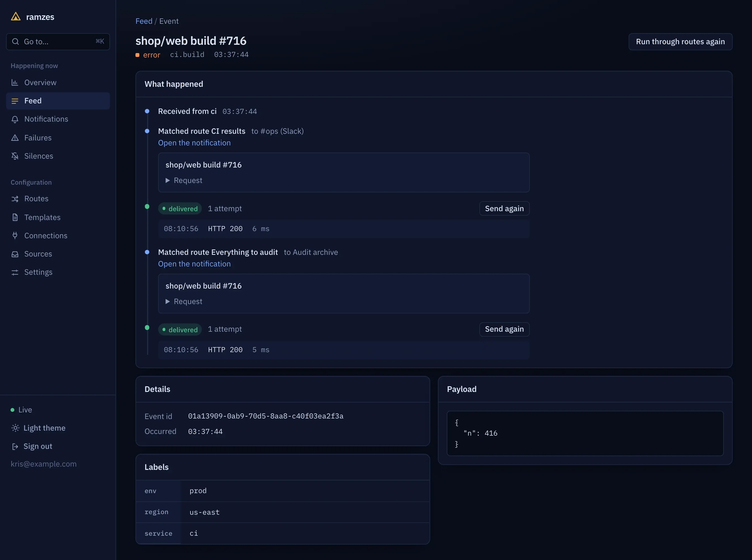Screen dimensions: 752x560
Task: Click the ramzes logo icon
Action: click(15, 16)
